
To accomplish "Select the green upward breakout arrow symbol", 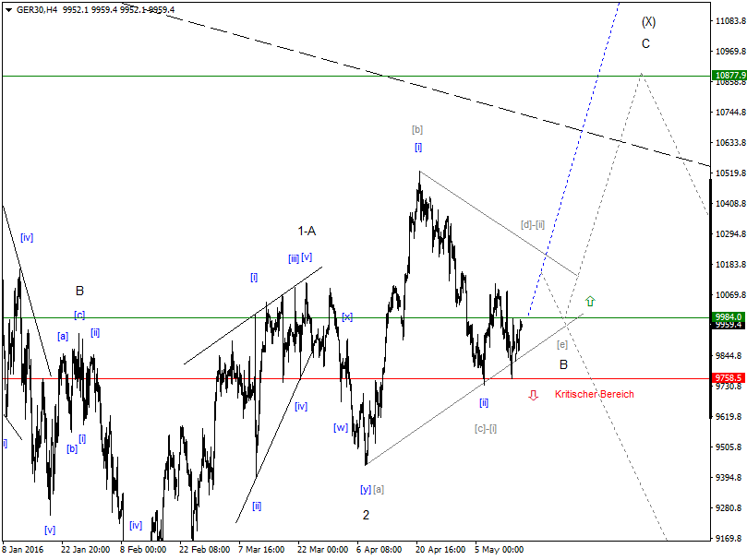I will (588, 300).
